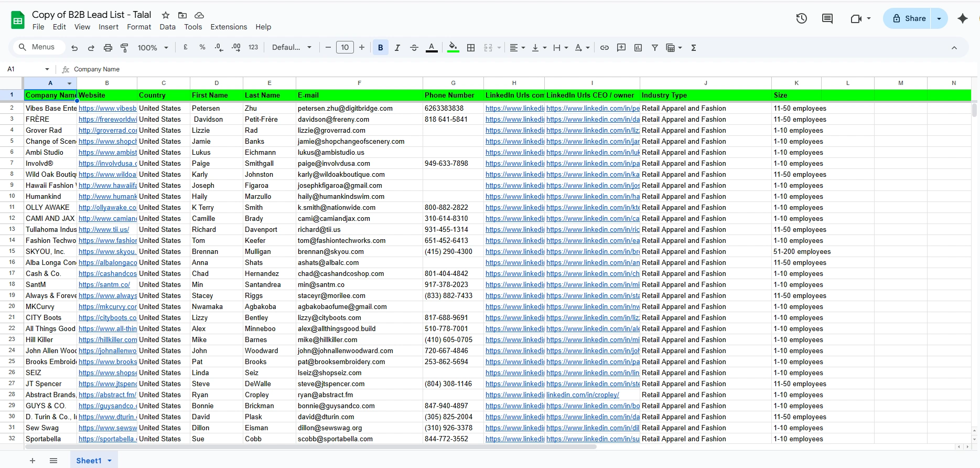Image resolution: width=980 pixels, height=468 pixels.
Task: Open the zoom 100% dropdown
Action: (153, 48)
